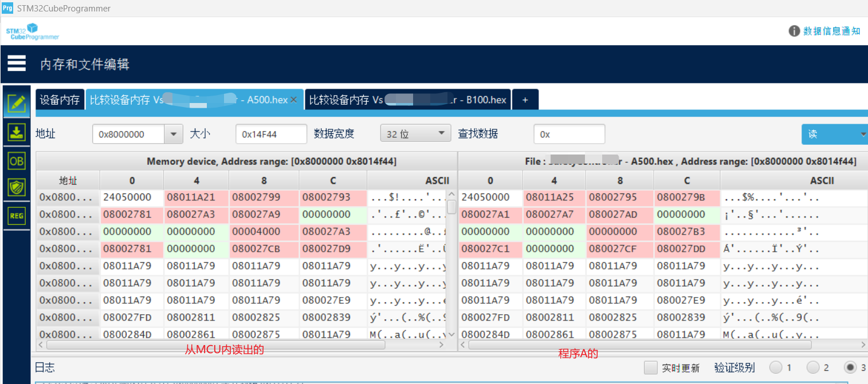Image resolution: width=868 pixels, height=384 pixels.
Task: Click the 数据信息通知 link
Action: (831, 31)
